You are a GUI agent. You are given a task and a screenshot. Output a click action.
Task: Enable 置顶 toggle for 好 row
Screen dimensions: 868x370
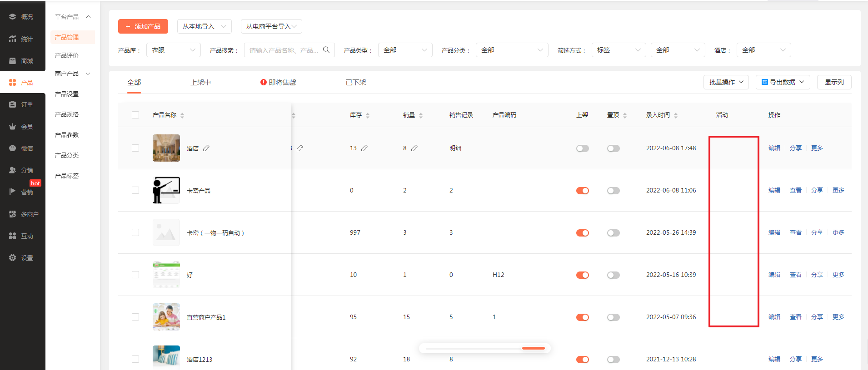point(614,275)
